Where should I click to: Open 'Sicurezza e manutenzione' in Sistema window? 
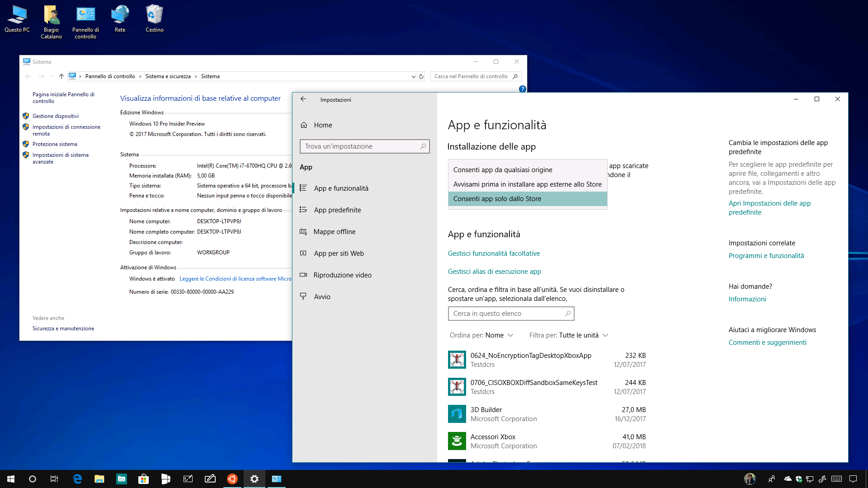(x=63, y=328)
